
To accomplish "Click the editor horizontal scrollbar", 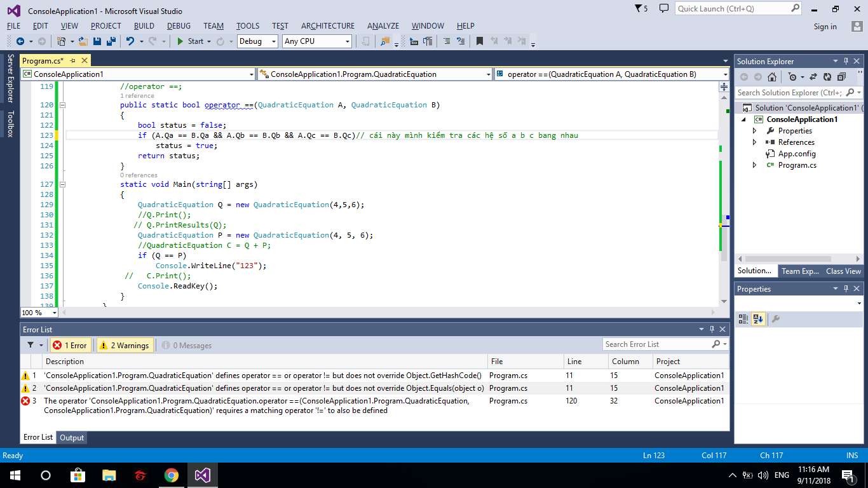I will tap(381, 312).
